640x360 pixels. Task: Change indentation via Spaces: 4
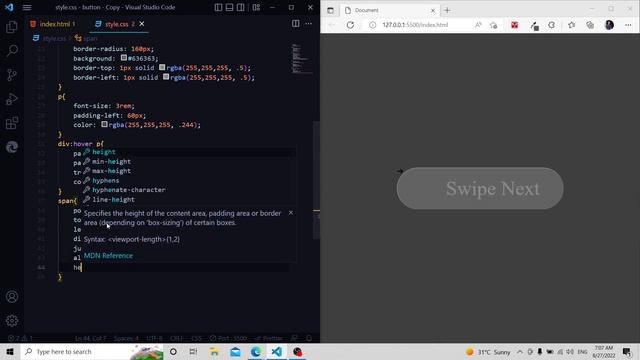click(126, 338)
